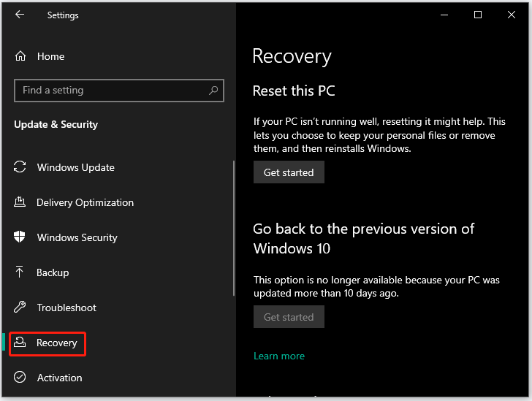Open the Windows Update section
The height and width of the screenshot is (401, 532).
pos(76,167)
